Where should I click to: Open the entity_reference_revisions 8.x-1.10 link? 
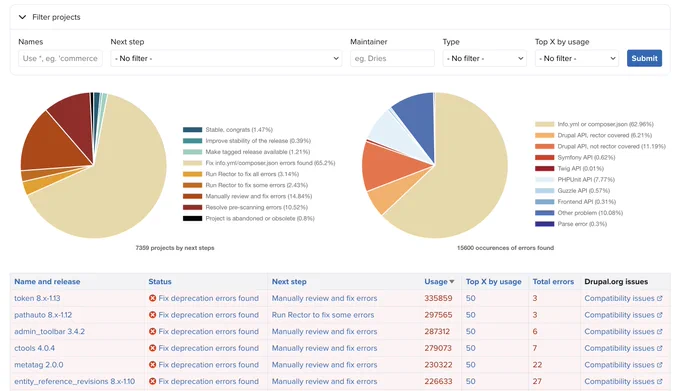(x=75, y=381)
